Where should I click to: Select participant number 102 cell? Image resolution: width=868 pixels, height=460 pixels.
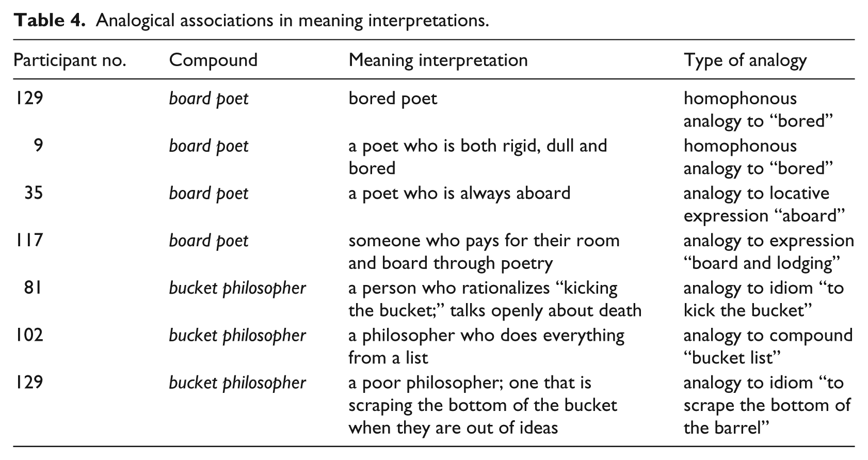(x=28, y=335)
